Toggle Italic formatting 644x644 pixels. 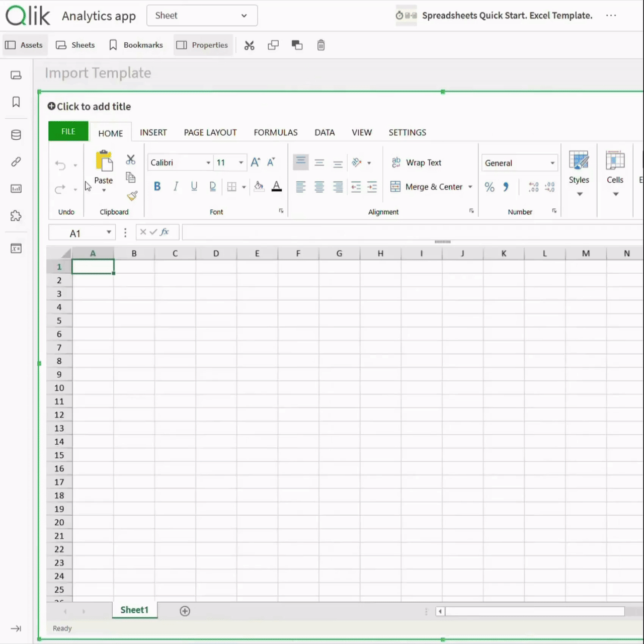[x=176, y=187]
